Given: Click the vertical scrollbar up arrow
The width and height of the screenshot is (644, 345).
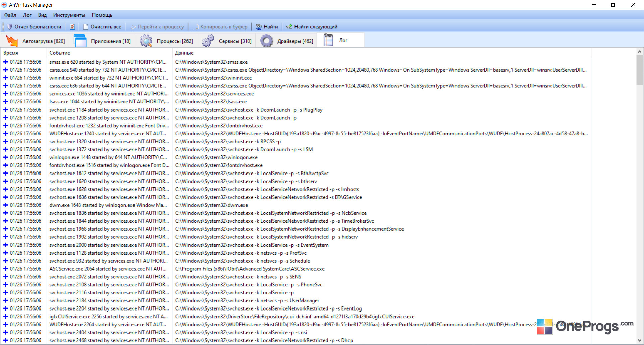Looking at the screenshot, I should tap(640, 52).
